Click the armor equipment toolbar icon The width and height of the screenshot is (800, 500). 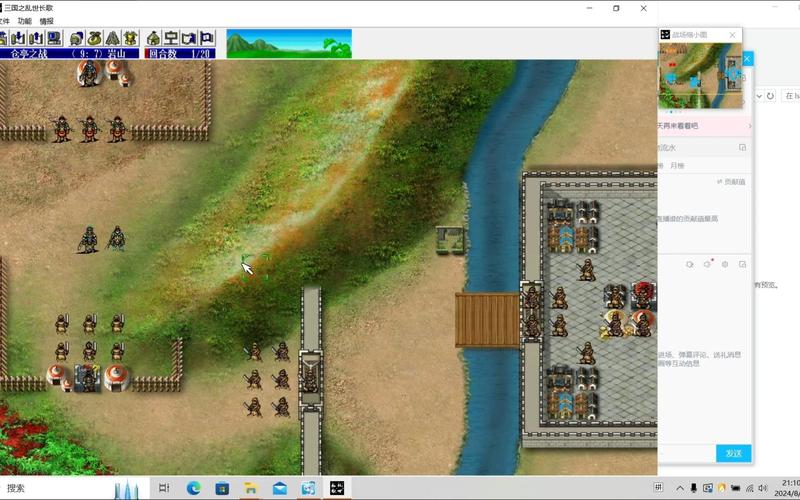click(130, 38)
